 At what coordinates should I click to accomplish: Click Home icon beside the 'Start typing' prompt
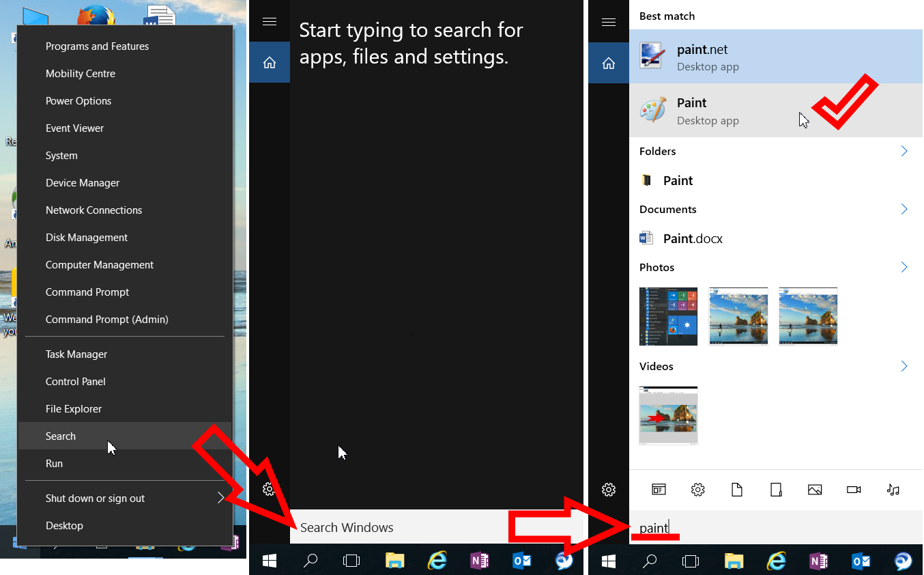point(270,63)
